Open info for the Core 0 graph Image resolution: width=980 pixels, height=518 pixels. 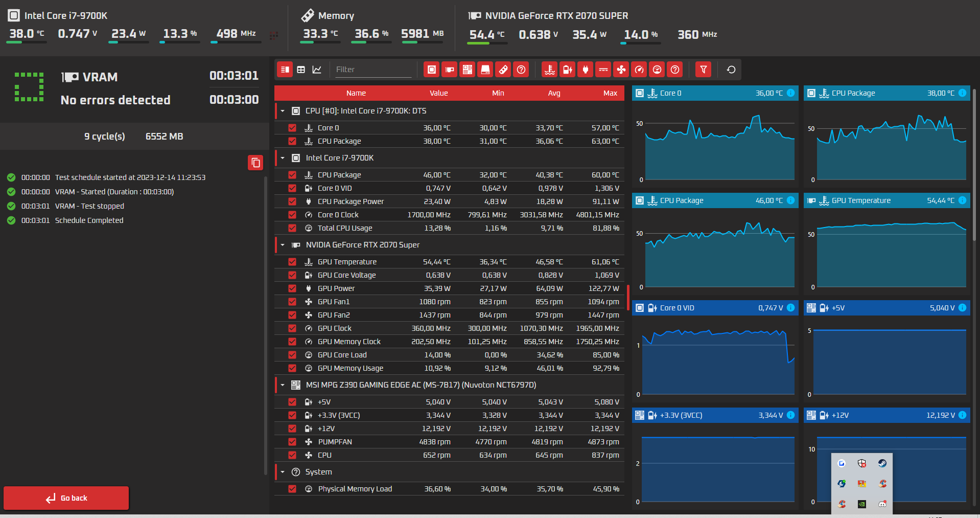pos(790,93)
